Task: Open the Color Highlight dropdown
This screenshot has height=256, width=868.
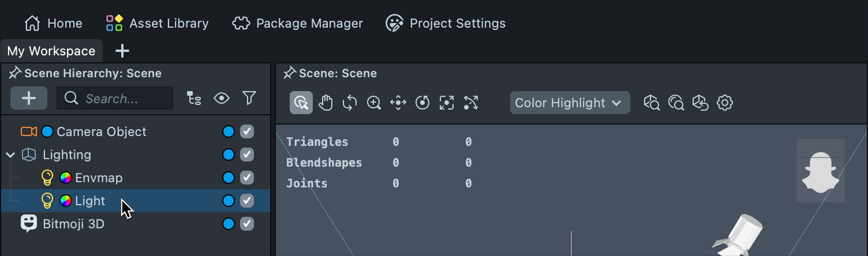Action: 570,103
